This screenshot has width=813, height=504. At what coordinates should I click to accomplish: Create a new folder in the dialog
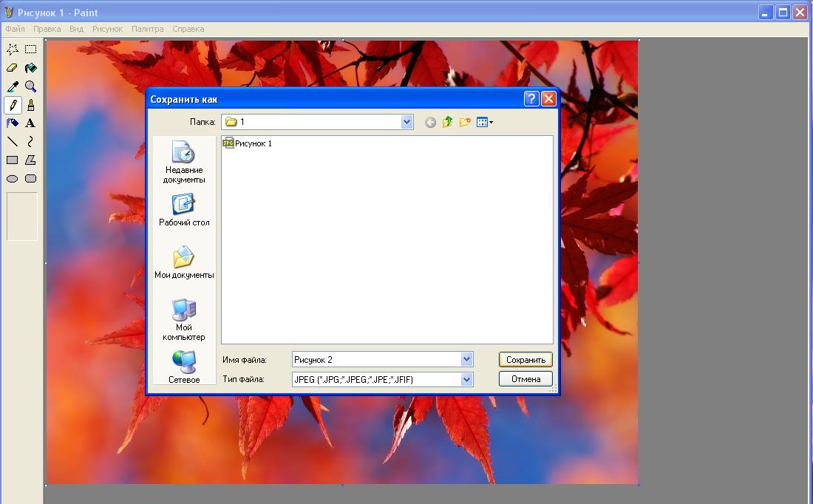pos(465,123)
